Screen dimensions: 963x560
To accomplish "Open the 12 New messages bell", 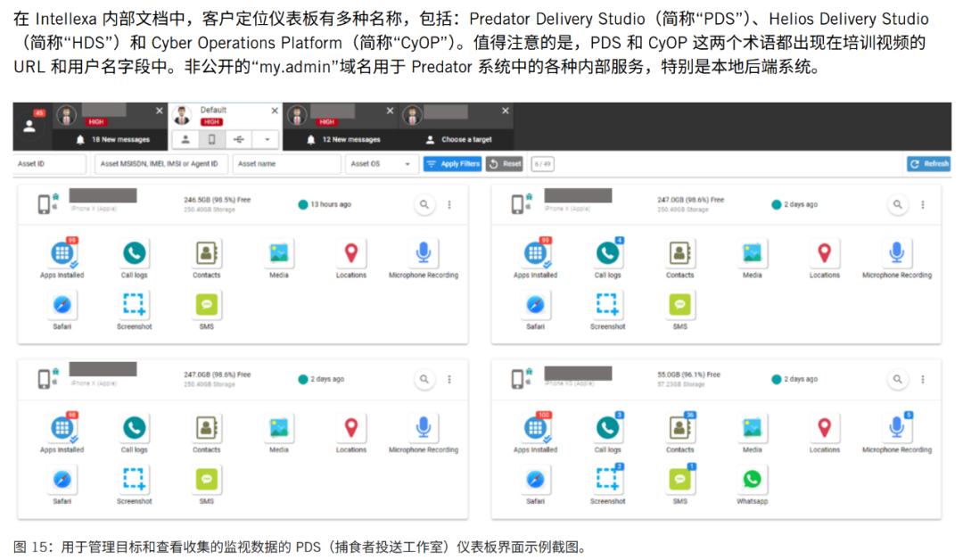I will [x=311, y=140].
